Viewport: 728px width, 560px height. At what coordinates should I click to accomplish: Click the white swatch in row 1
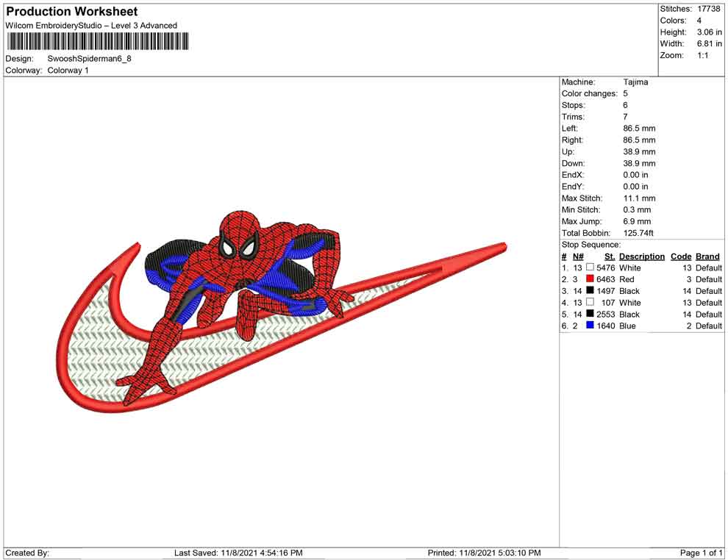pyautogui.click(x=590, y=268)
